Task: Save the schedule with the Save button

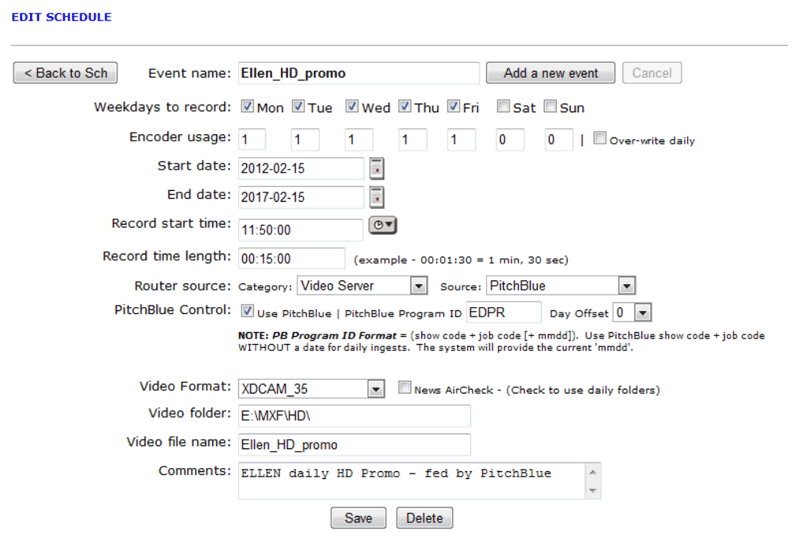Action: (x=358, y=518)
